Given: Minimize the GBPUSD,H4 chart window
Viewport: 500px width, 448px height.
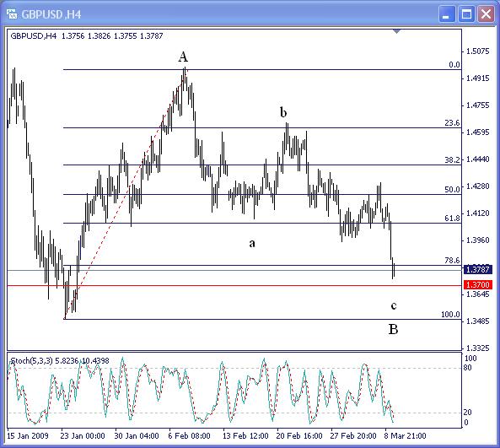Looking at the screenshot, I should [x=446, y=14].
